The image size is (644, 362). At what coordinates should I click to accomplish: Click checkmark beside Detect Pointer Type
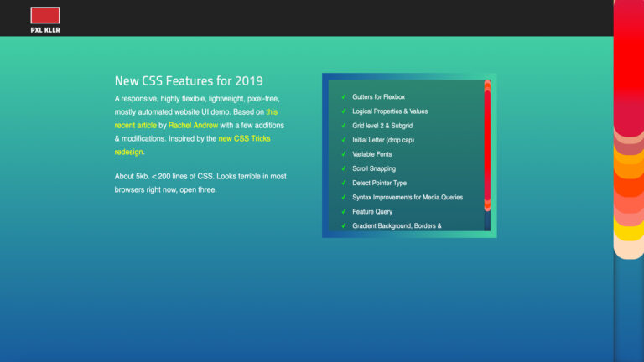coord(344,183)
